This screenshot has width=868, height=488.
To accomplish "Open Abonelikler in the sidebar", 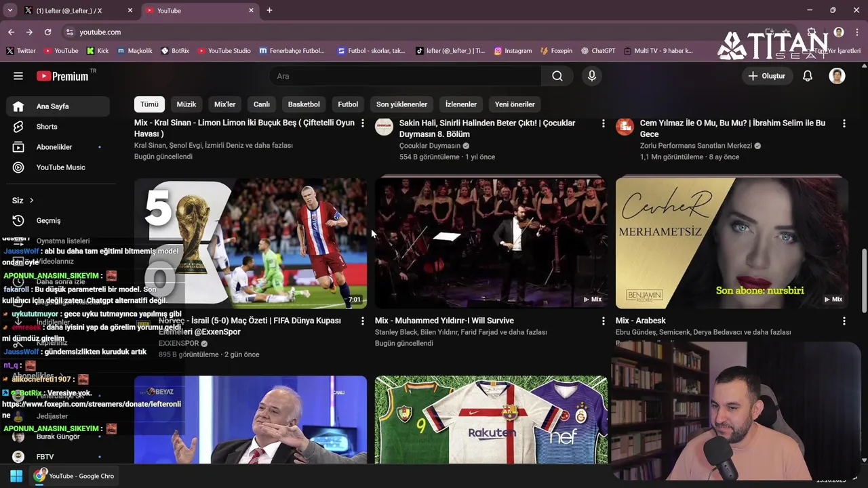I will (58, 147).
